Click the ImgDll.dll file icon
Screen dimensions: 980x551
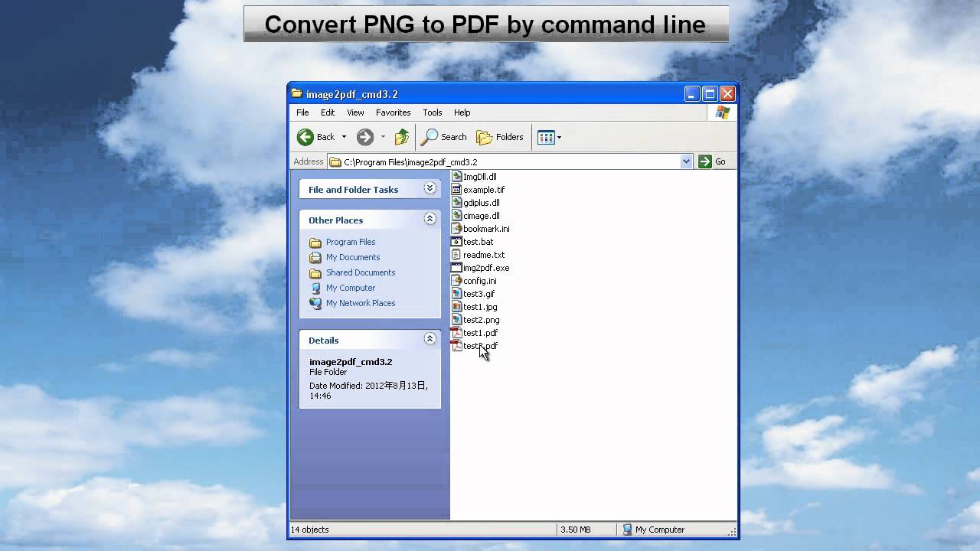pos(456,177)
